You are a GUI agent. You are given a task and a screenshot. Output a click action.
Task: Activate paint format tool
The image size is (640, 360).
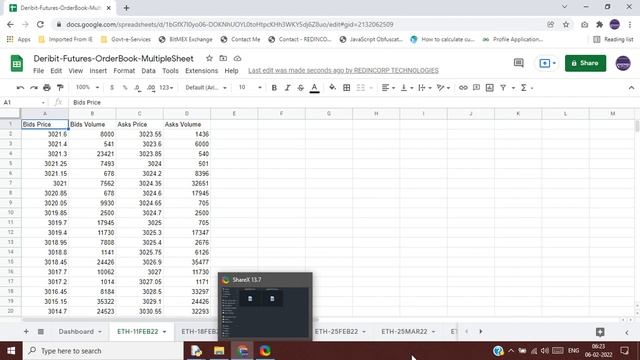tap(60, 88)
